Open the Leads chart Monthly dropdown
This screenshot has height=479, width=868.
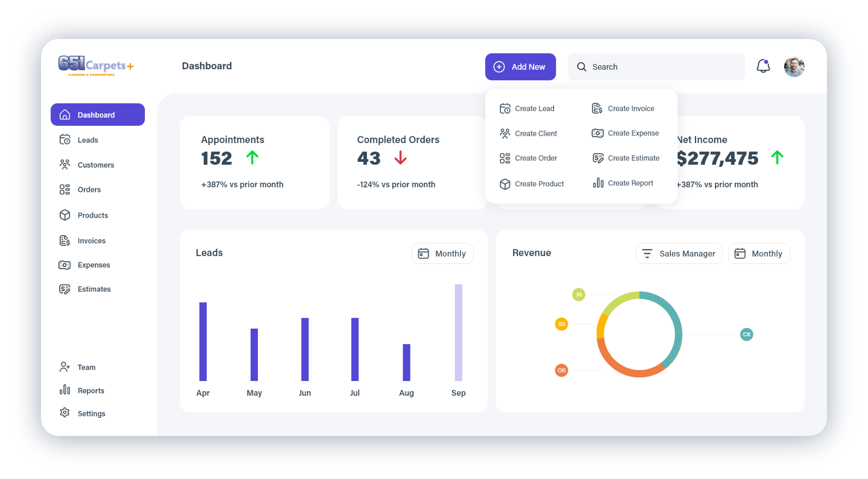pyautogui.click(x=442, y=253)
